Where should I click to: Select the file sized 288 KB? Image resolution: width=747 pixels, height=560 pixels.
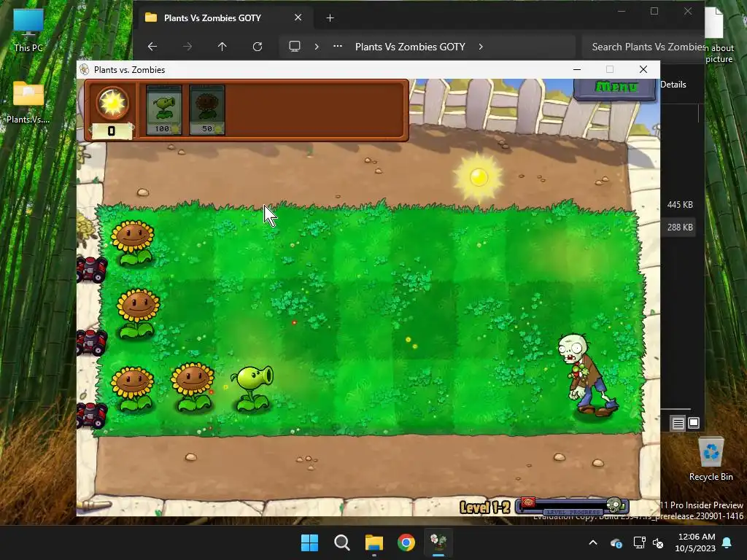click(x=680, y=227)
